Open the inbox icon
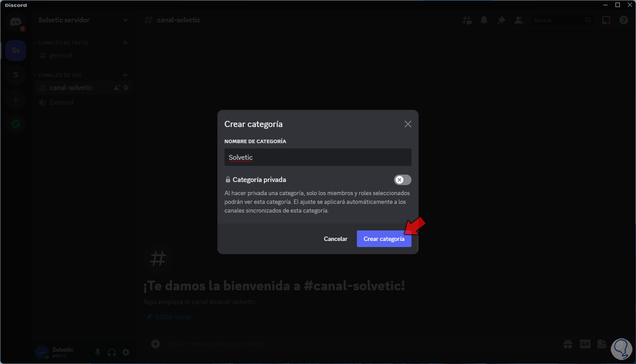Image resolution: width=636 pixels, height=364 pixels. pos(606,20)
